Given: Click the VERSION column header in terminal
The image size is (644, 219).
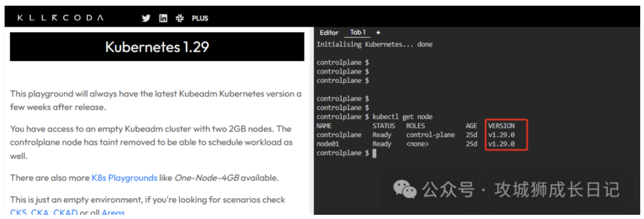Looking at the screenshot, I should click(501, 126).
